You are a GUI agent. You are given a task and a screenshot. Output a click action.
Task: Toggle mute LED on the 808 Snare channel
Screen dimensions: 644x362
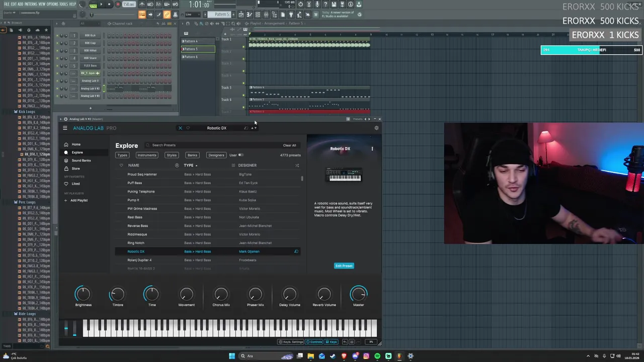(x=57, y=58)
